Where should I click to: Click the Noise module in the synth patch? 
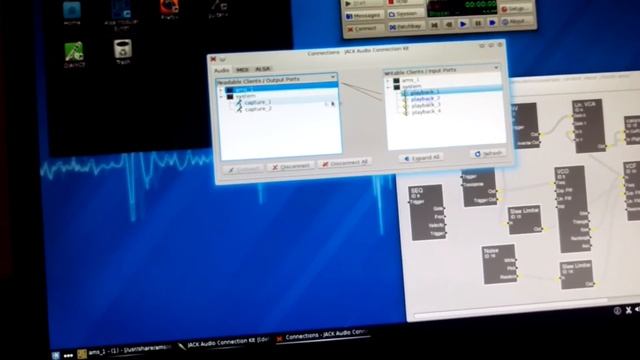(x=500, y=264)
